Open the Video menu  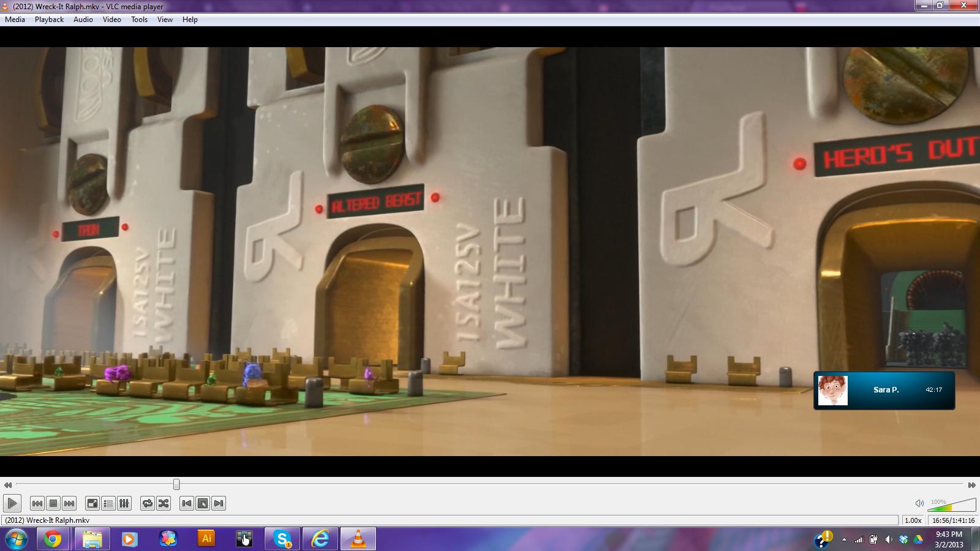111,20
